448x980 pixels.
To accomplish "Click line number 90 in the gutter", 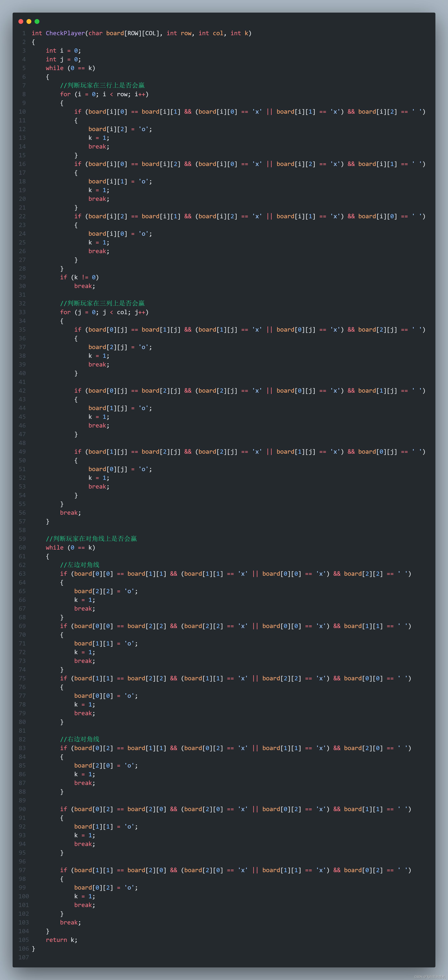I will (22, 809).
